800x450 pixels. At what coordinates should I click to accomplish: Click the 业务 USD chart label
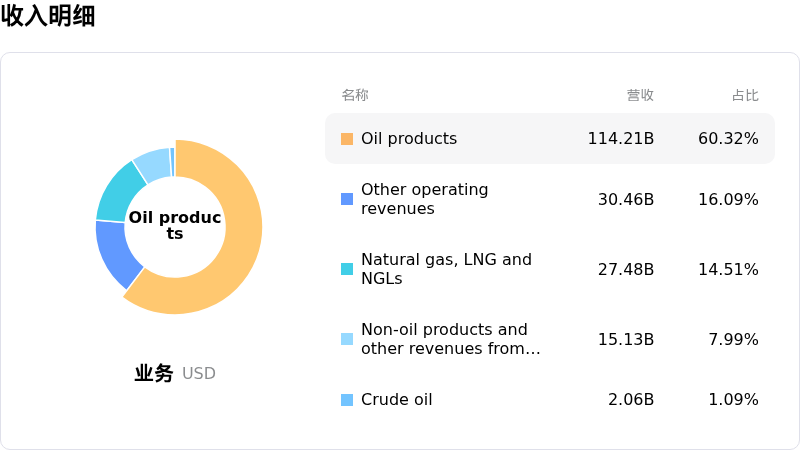175,374
